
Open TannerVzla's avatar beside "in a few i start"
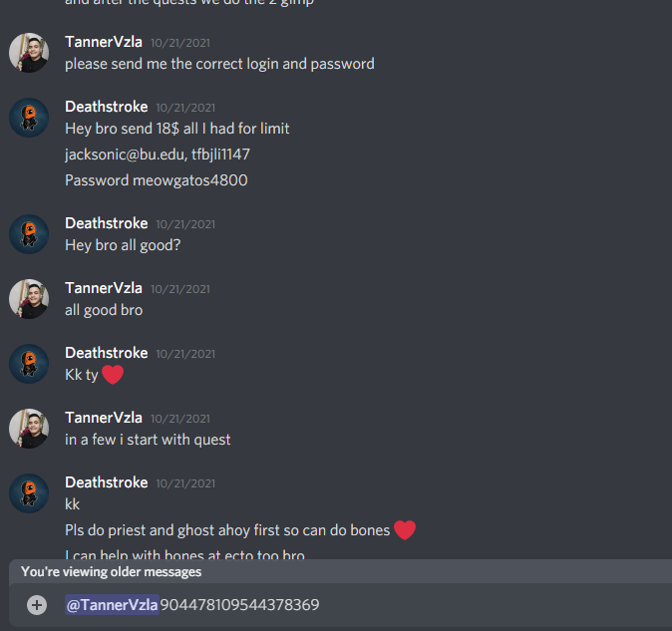29,429
